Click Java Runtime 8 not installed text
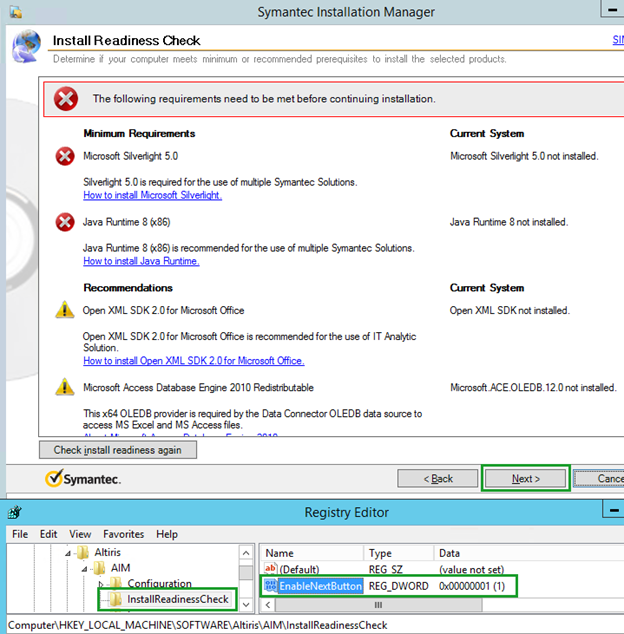The height and width of the screenshot is (634, 624). pos(509,222)
